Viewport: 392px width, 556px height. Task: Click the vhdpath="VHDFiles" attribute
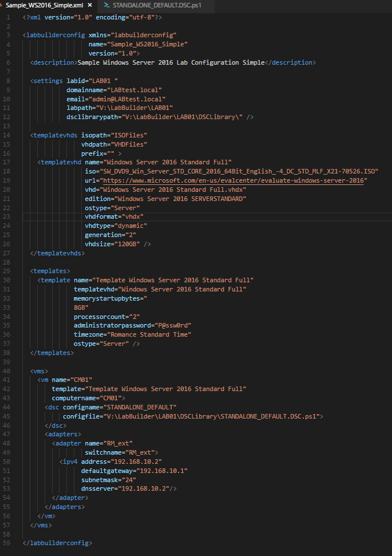tap(114, 145)
